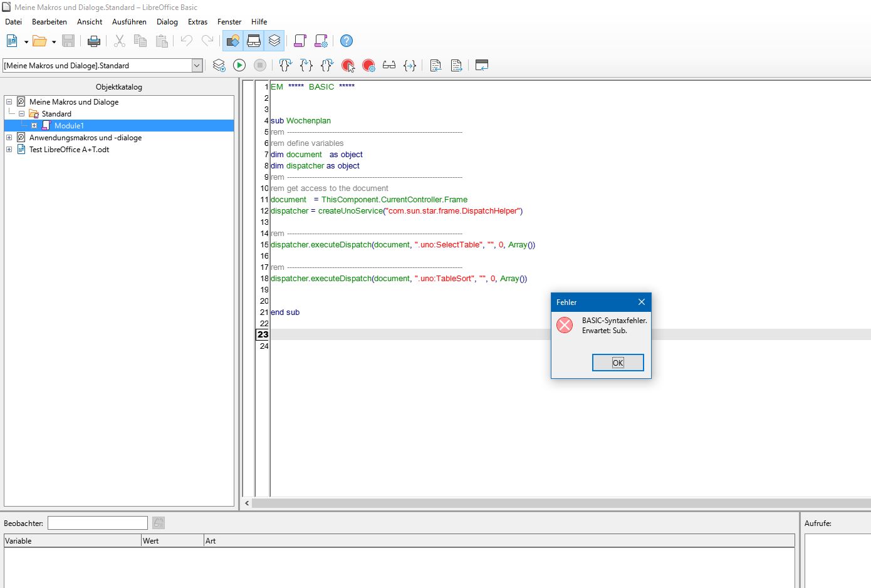Open the Dialog menu
The height and width of the screenshot is (588, 871).
pos(167,21)
